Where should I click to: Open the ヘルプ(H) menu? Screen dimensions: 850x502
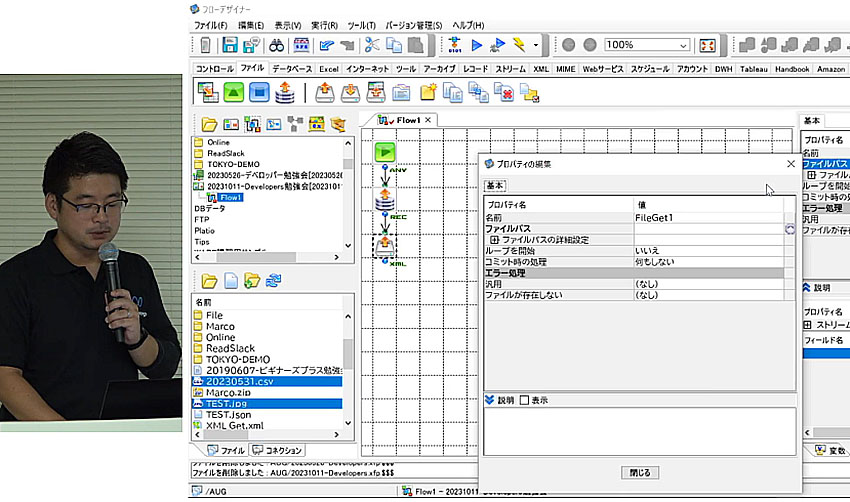point(468,25)
